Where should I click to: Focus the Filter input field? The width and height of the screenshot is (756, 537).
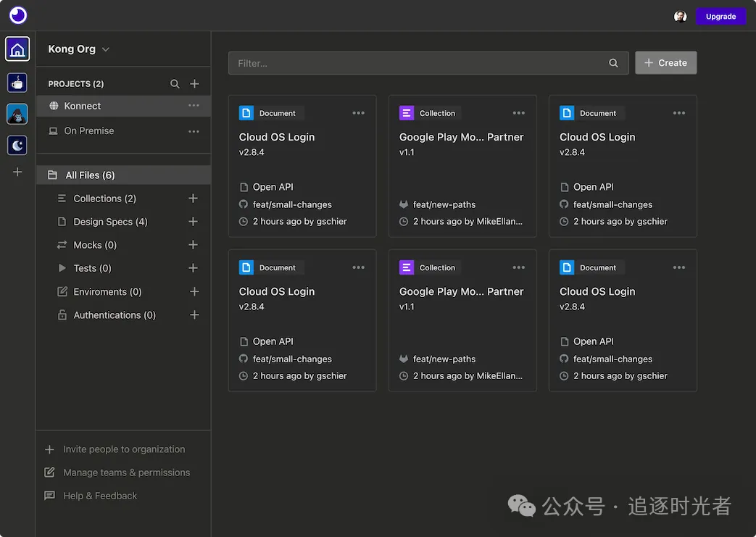click(x=420, y=63)
